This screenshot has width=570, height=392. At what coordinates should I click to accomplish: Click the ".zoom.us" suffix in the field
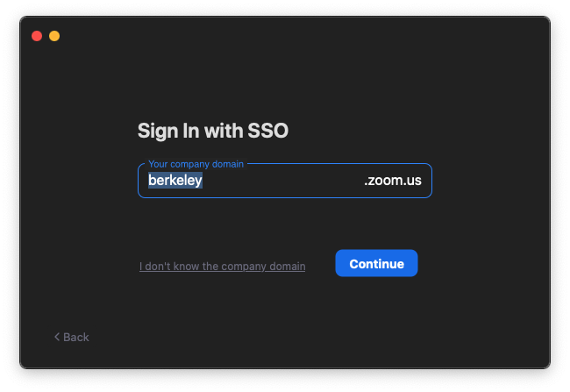(x=393, y=181)
